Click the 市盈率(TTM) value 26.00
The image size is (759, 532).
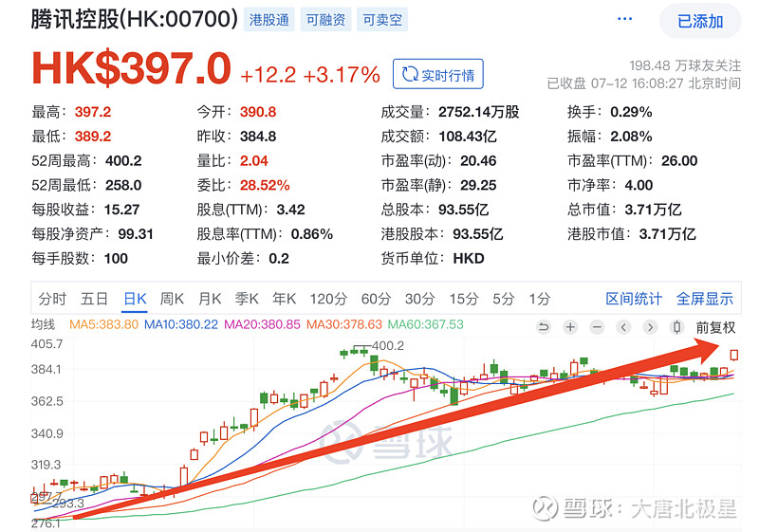click(679, 161)
